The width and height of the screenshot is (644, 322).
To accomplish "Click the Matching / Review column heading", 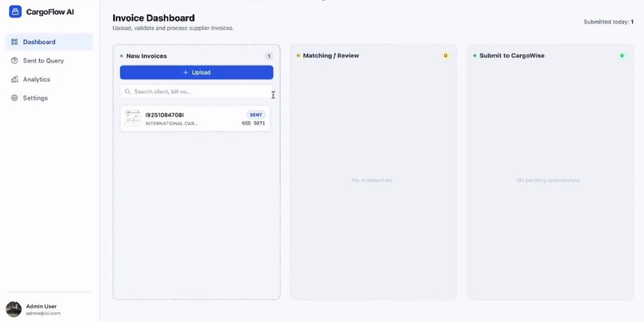I will click(x=331, y=55).
